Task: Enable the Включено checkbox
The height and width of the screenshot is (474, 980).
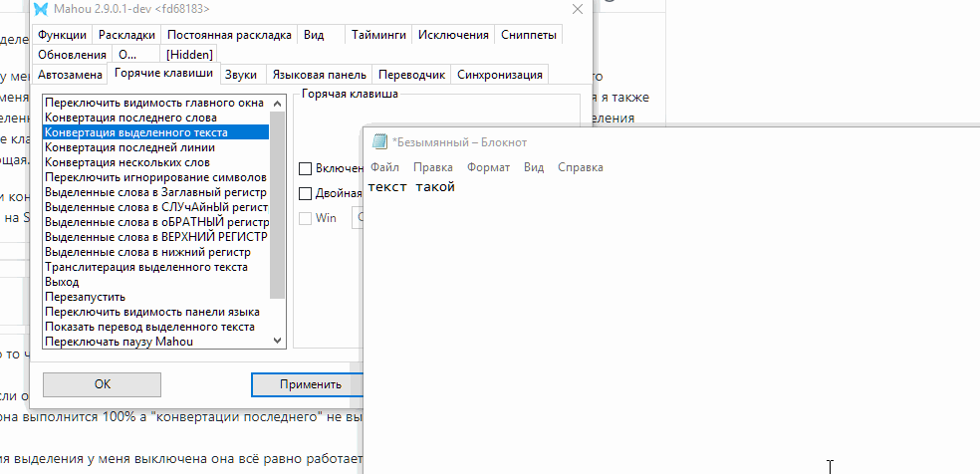Action: coord(305,168)
